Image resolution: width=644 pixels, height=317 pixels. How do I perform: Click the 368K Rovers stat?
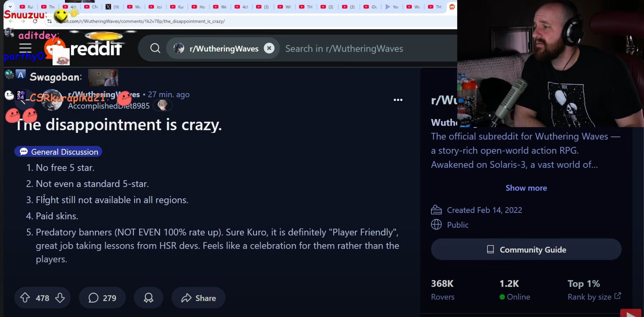(443, 290)
